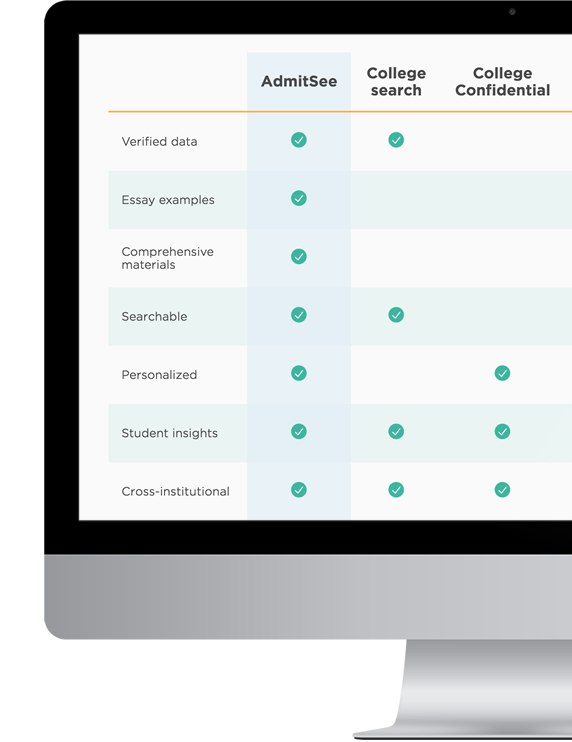The width and height of the screenshot is (572, 742).
Task: Click the Comprehensive materials row label
Action: click(167, 258)
